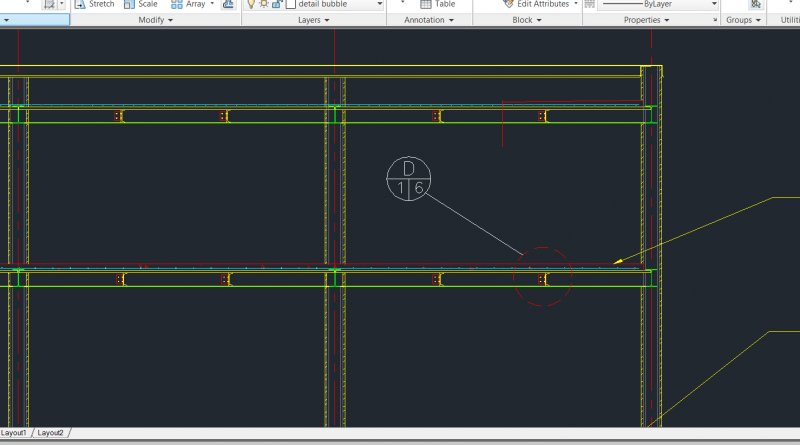Open the detail bubble layer dropdown

[x=380, y=4]
